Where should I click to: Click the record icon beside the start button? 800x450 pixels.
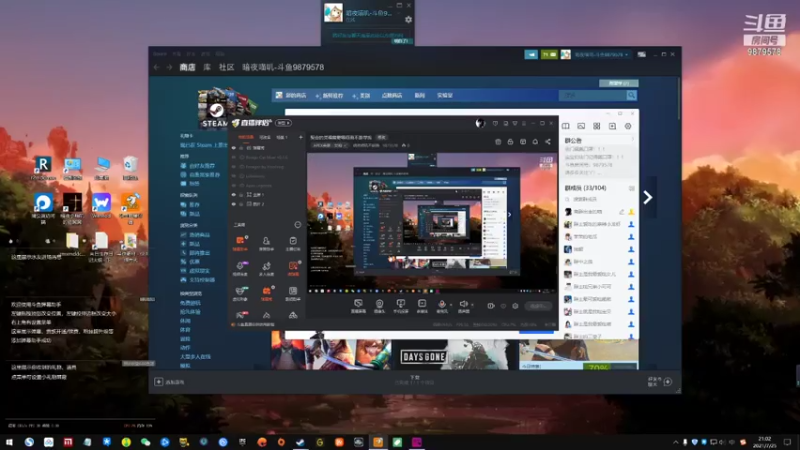[x=491, y=306]
